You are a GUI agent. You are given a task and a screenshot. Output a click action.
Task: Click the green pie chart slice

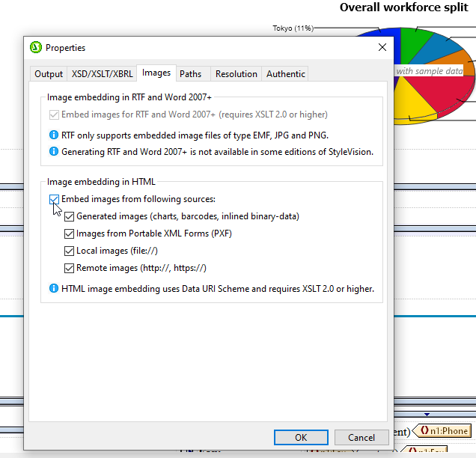(415, 43)
